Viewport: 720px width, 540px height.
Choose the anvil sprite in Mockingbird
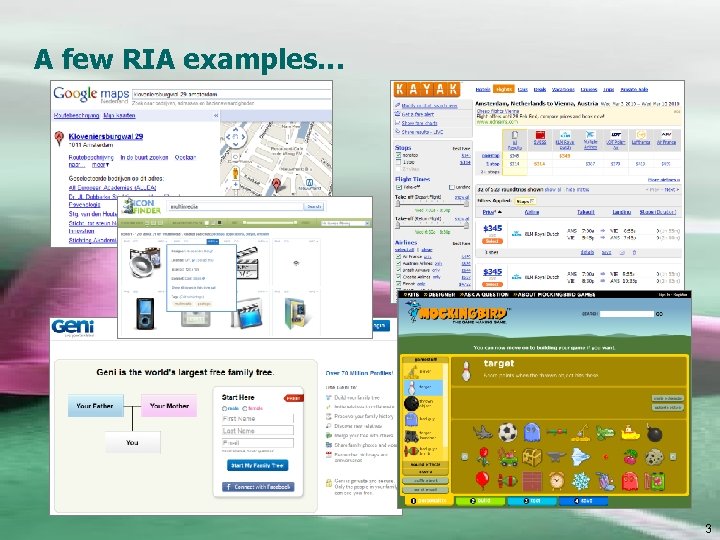coord(557,457)
